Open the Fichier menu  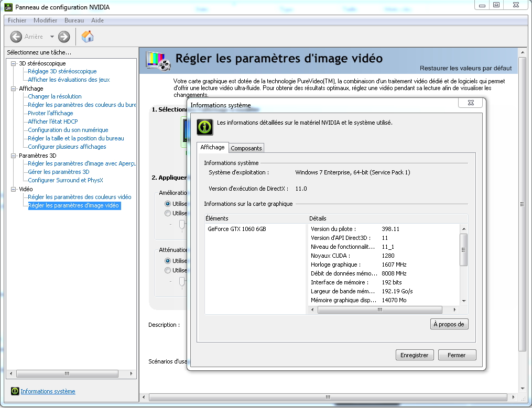click(17, 20)
